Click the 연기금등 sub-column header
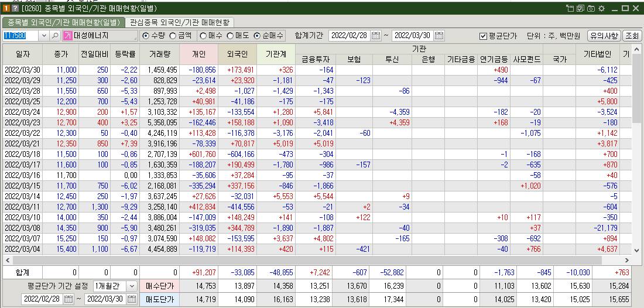Screen dimensions: 644x308 pos(494,59)
